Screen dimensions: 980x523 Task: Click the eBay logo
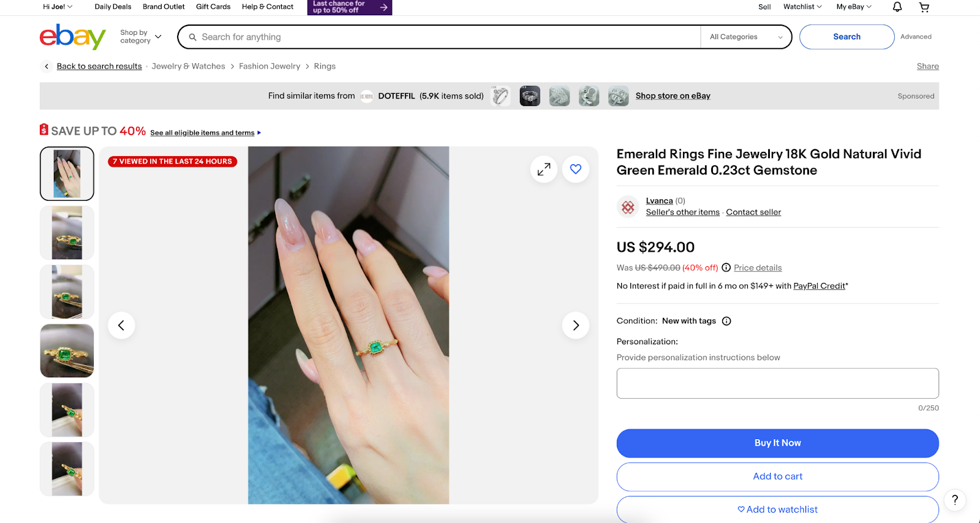point(72,37)
